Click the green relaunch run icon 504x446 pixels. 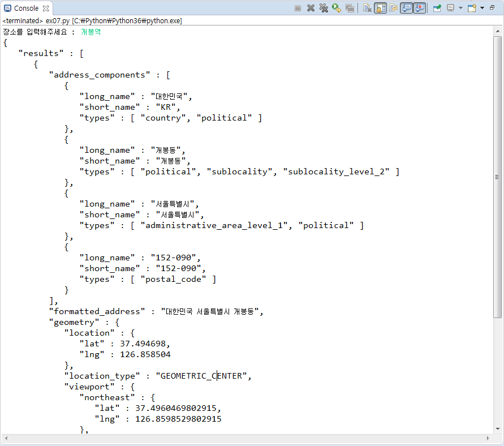click(337, 8)
